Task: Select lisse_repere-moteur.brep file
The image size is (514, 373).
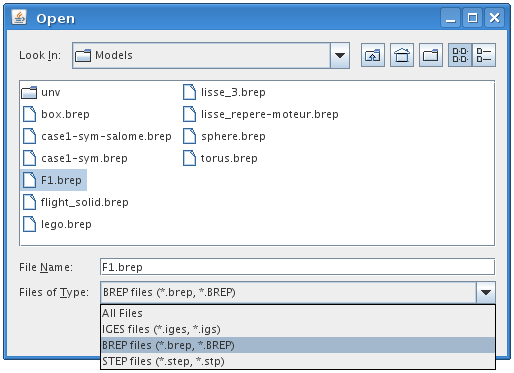Action: [x=261, y=114]
